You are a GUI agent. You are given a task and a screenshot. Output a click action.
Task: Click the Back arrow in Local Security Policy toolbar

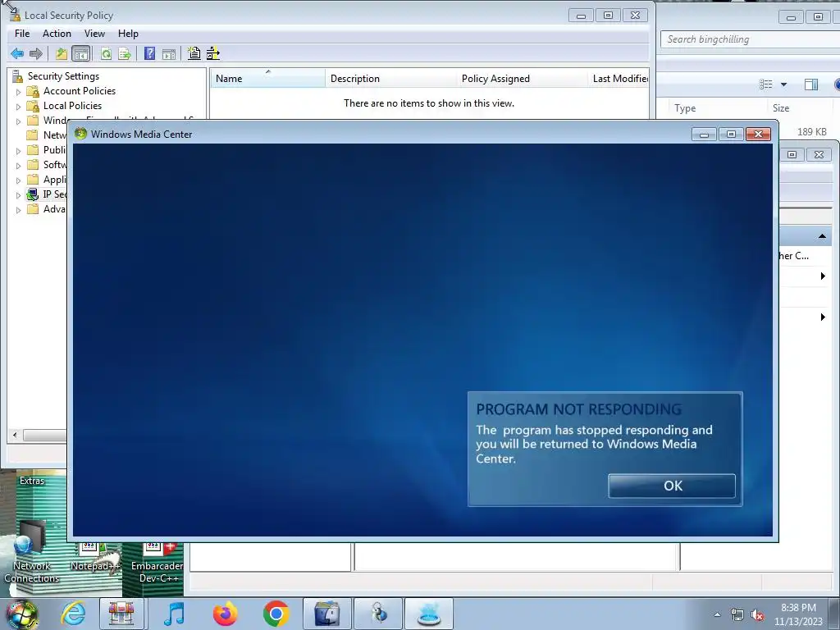(17, 53)
